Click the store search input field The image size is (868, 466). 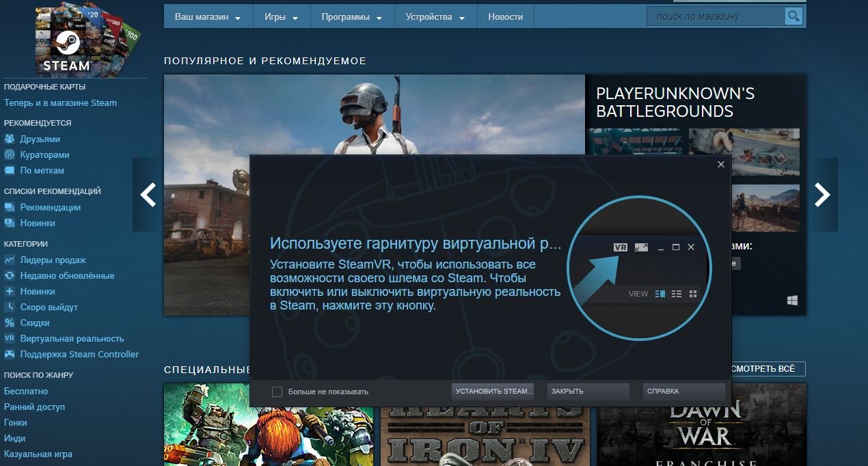(x=714, y=16)
